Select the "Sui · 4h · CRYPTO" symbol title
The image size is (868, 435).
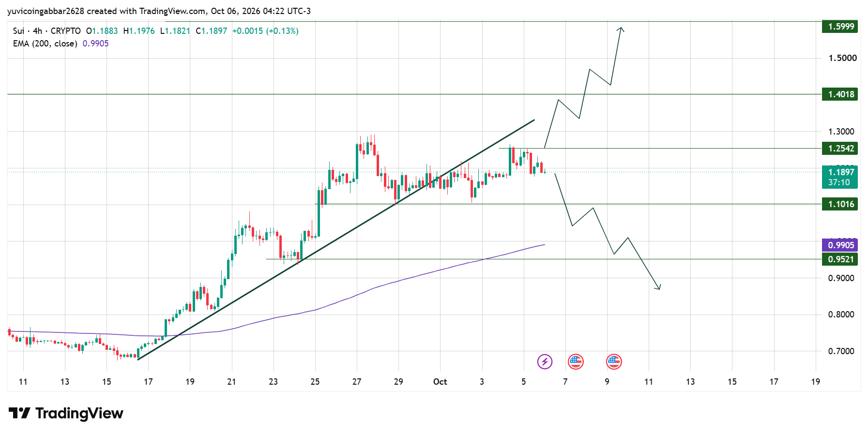coord(47,31)
